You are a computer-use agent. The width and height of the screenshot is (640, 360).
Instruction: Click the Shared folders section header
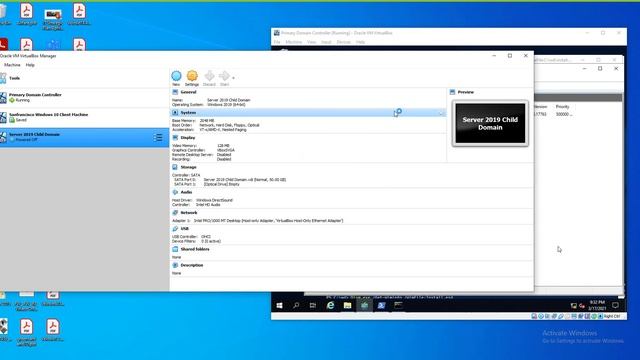[x=195, y=249]
